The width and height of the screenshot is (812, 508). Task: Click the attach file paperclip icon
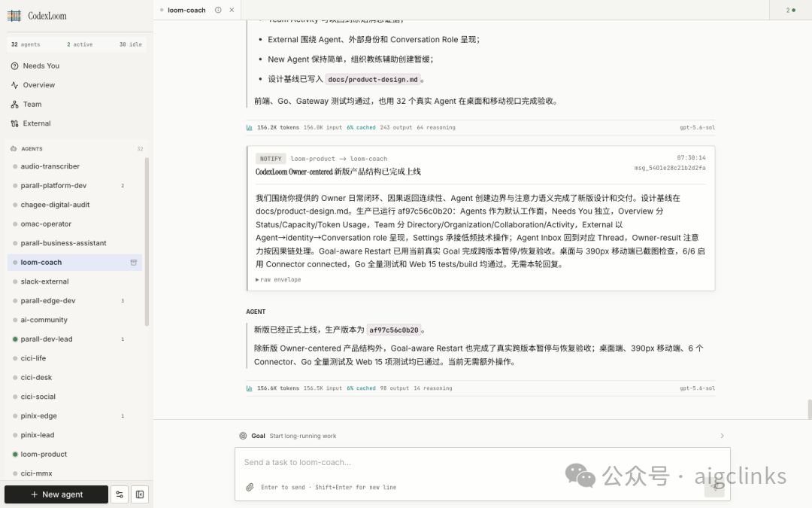250,487
